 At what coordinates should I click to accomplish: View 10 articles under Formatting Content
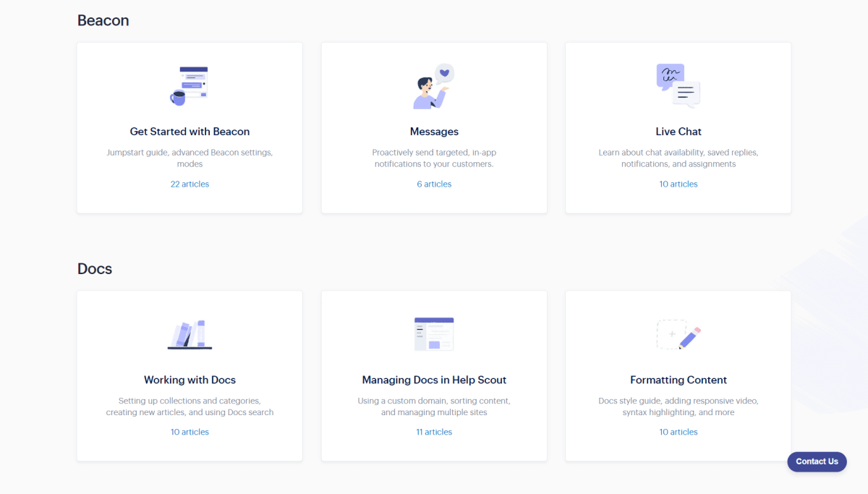[x=678, y=433]
